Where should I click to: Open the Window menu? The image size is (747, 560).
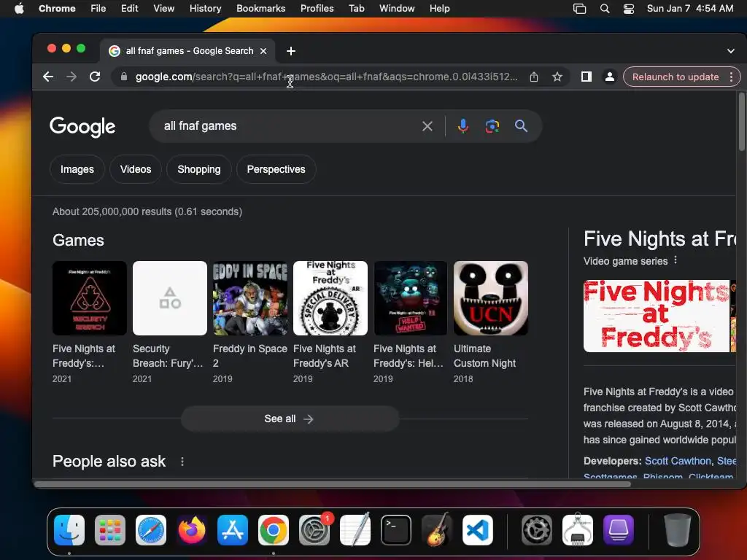click(x=397, y=9)
